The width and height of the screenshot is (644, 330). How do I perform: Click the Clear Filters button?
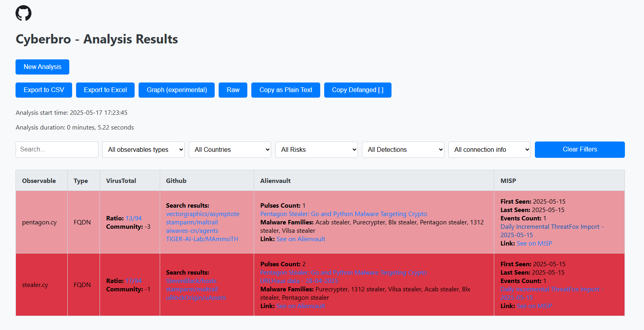[579, 149]
